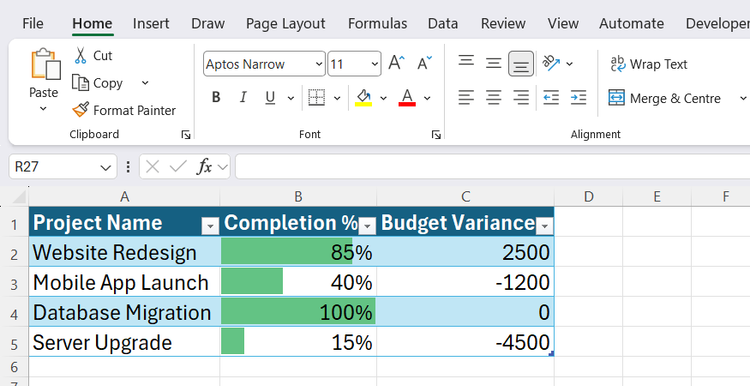Centre text horizontally

(x=494, y=98)
